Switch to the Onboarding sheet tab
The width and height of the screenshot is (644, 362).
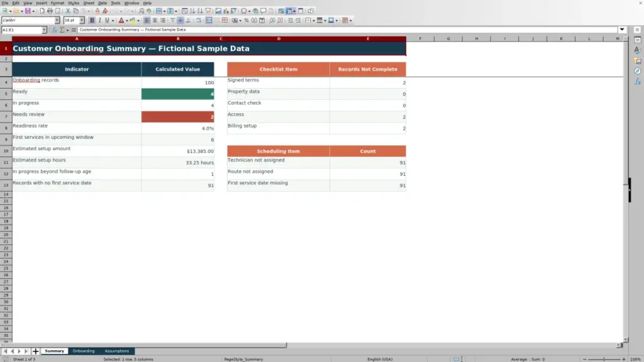coord(84,351)
